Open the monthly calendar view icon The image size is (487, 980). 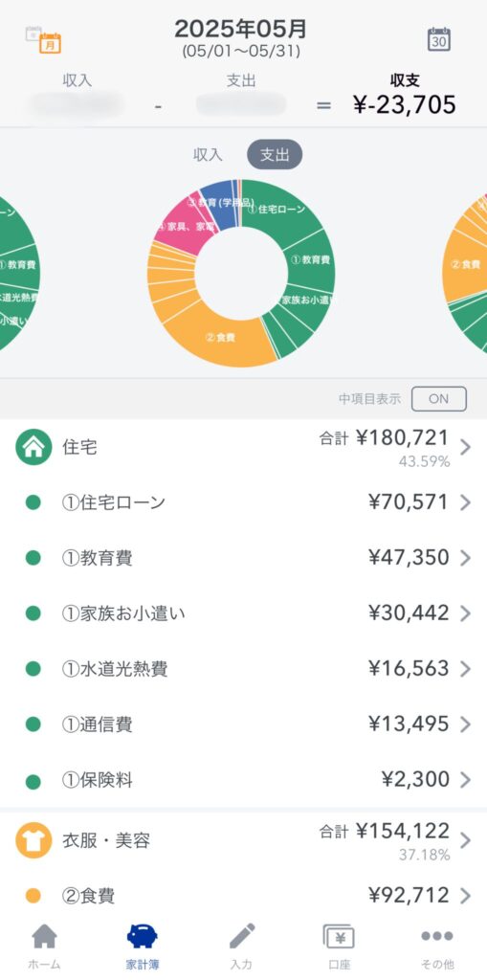click(x=44, y=40)
